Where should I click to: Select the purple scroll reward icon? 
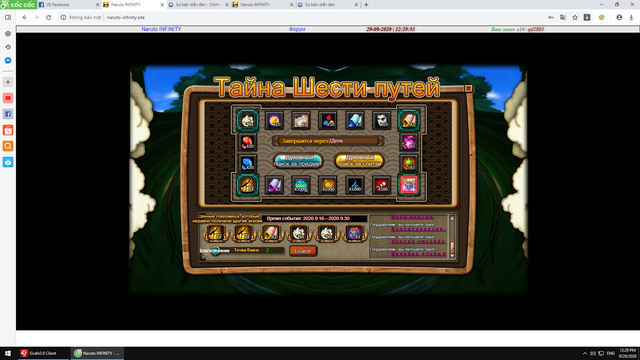click(274, 185)
